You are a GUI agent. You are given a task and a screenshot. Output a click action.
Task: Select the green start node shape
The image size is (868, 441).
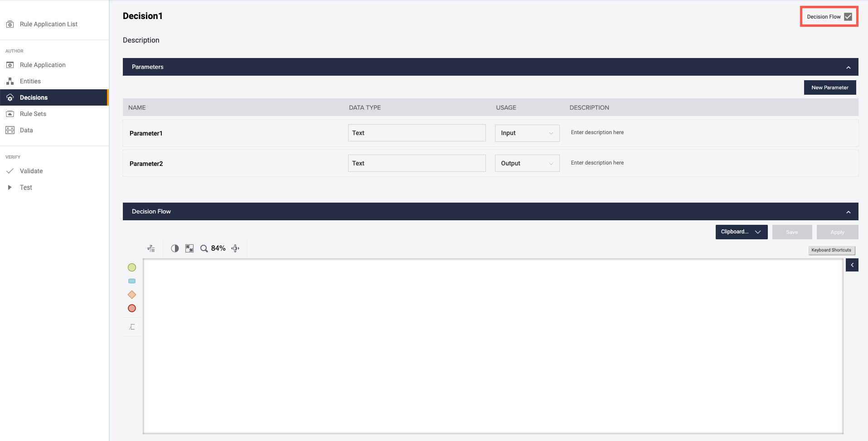pos(131,267)
